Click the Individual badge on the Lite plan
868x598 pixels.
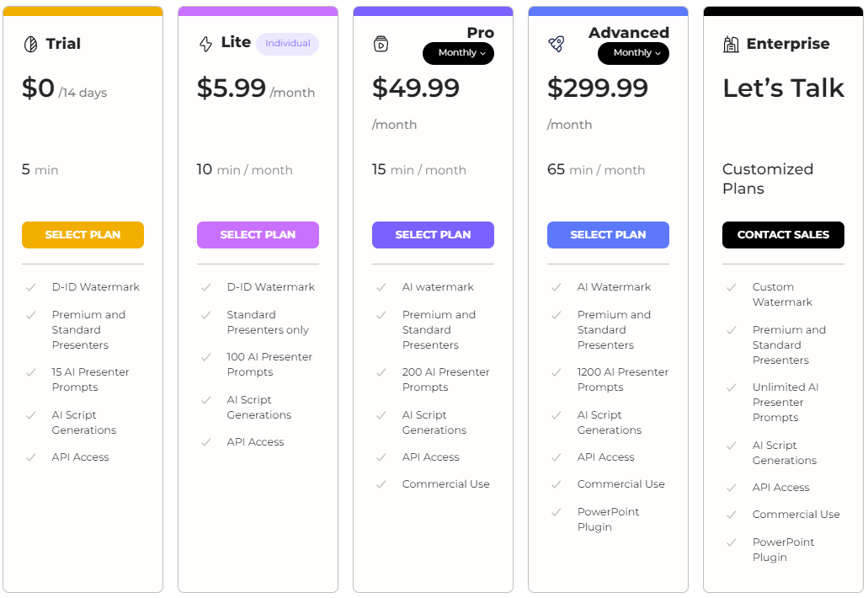(x=287, y=44)
